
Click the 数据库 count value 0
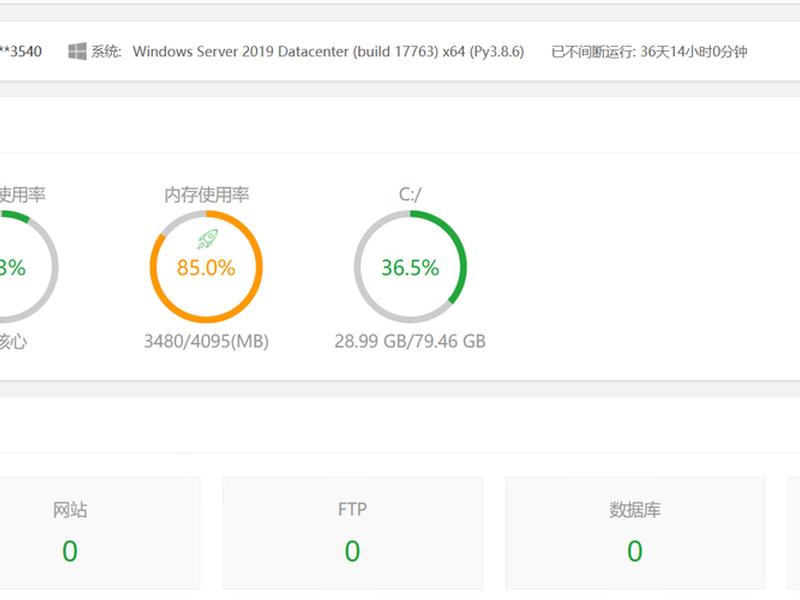point(635,552)
